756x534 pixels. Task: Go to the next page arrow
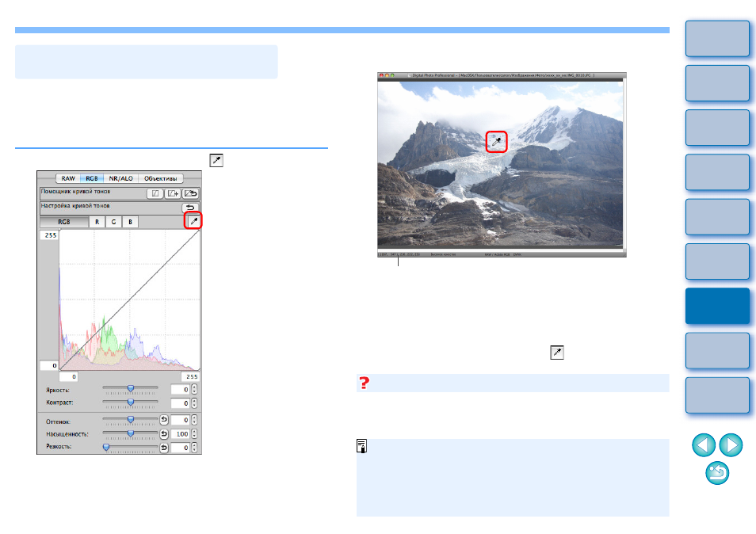tap(731, 444)
